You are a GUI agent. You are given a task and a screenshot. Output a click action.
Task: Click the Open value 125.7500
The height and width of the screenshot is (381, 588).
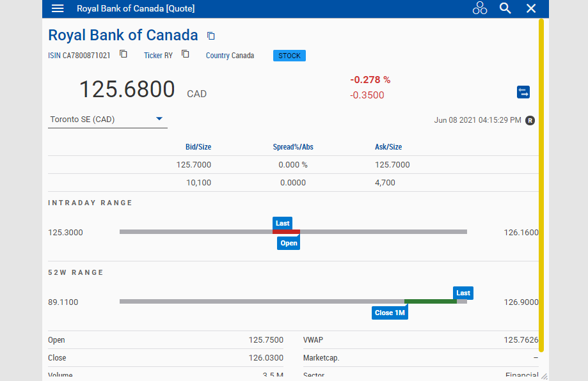point(266,340)
